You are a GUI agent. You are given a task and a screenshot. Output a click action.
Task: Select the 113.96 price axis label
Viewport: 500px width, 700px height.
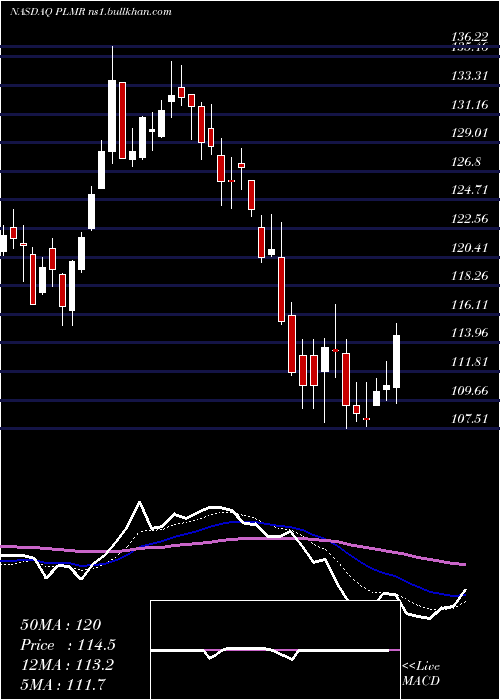click(x=469, y=333)
